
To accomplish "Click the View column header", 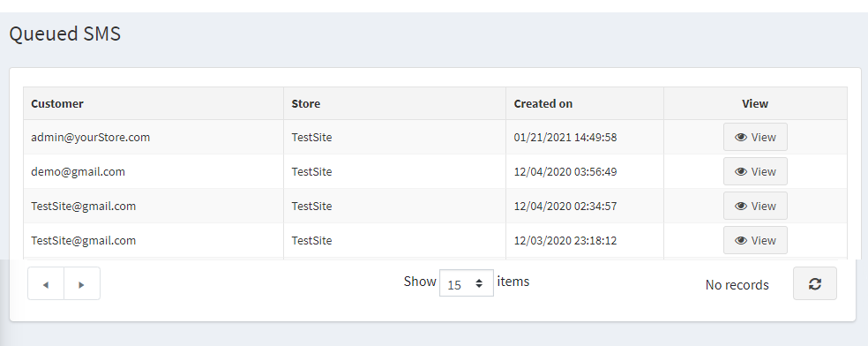I will 755,103.
